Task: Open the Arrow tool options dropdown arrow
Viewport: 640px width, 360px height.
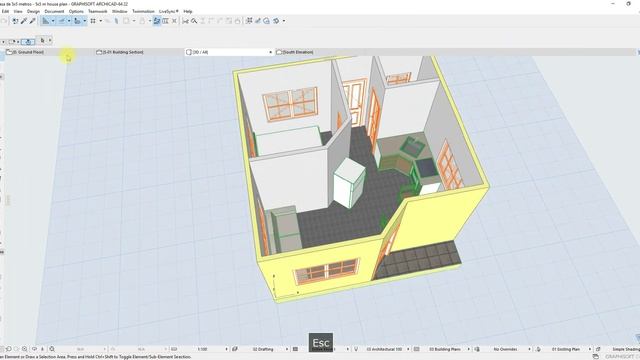Action: click(50, 40)
